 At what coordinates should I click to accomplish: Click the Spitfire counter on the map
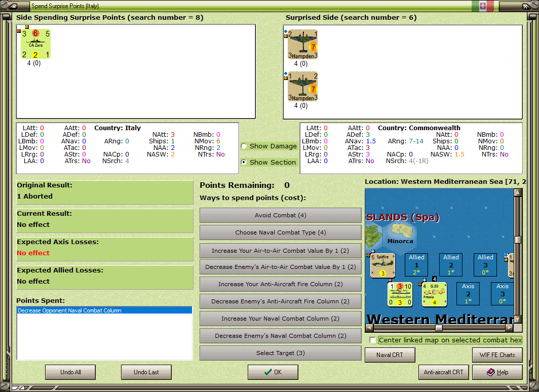(x=382, y=265)
